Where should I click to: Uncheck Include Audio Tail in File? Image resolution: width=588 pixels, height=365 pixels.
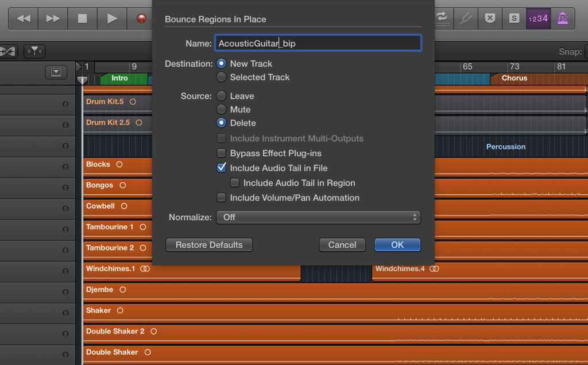(221, 168)
